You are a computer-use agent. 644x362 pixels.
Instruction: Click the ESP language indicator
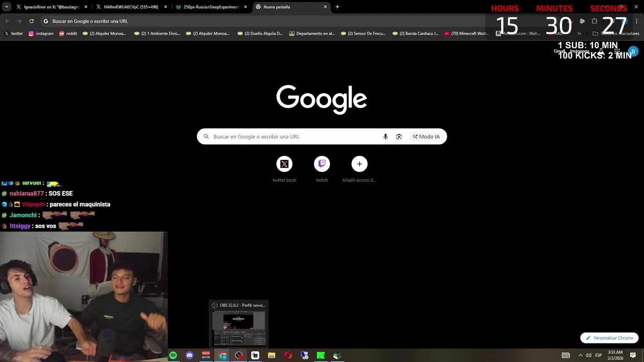[598, 355]
